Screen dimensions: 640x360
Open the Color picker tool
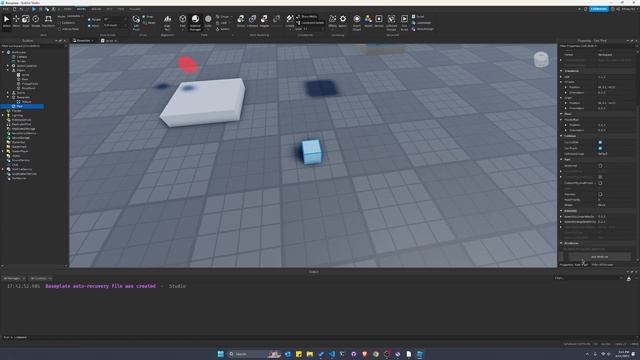(x=208, y=21)
